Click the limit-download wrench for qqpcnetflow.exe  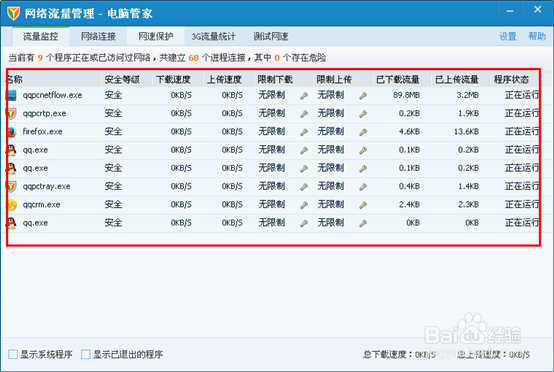point(304,95)
